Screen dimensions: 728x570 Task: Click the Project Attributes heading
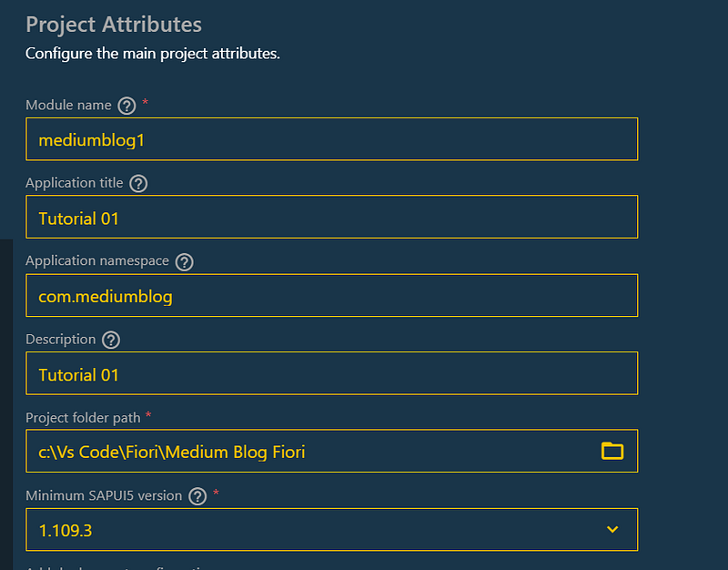pyautogui.click(x=114, y=25)
